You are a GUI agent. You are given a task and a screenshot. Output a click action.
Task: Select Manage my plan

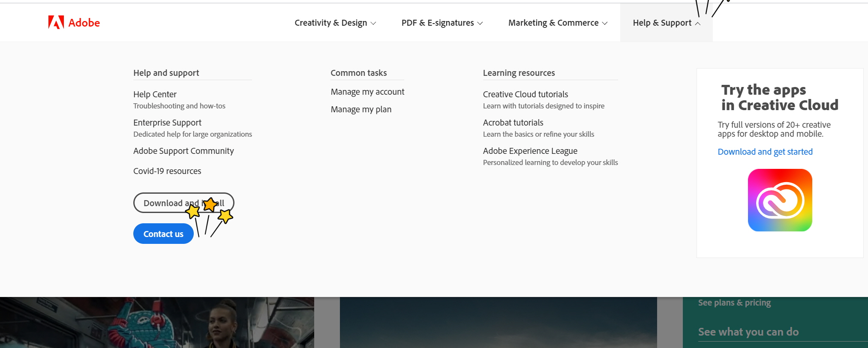coord(361,109)
